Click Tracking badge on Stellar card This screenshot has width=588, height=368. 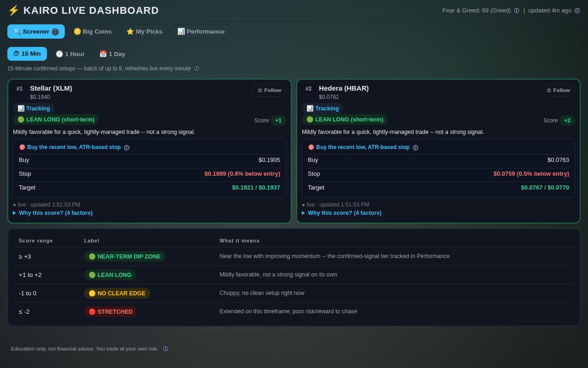34,109
